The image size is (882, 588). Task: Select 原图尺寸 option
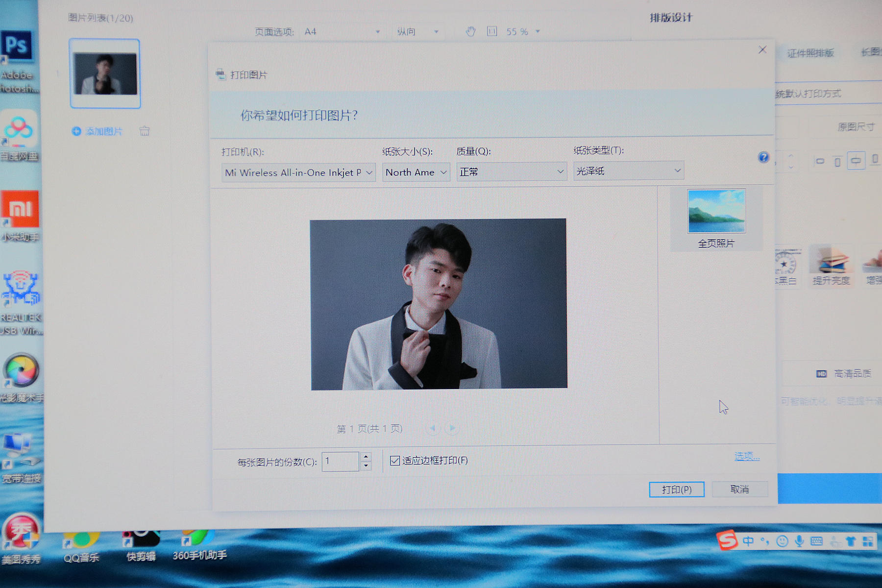pyautogui.click(x=856, y=127)
